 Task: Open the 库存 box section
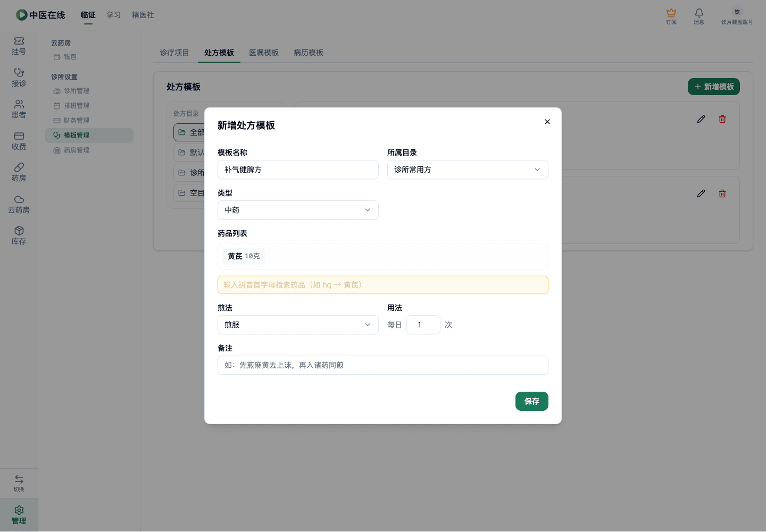[x=19, y=236]
